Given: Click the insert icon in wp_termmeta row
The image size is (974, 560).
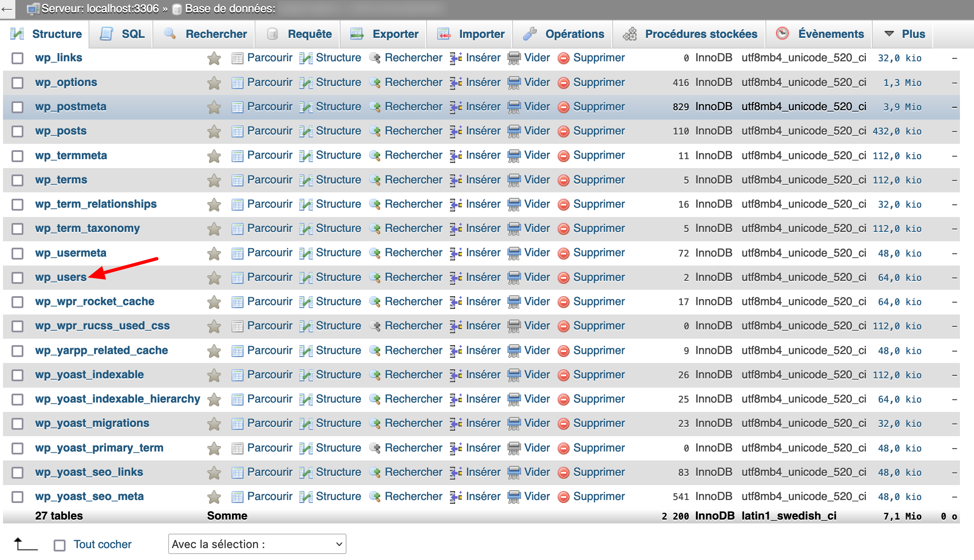Looking at the screenshot, I should [x=456, y=156].
